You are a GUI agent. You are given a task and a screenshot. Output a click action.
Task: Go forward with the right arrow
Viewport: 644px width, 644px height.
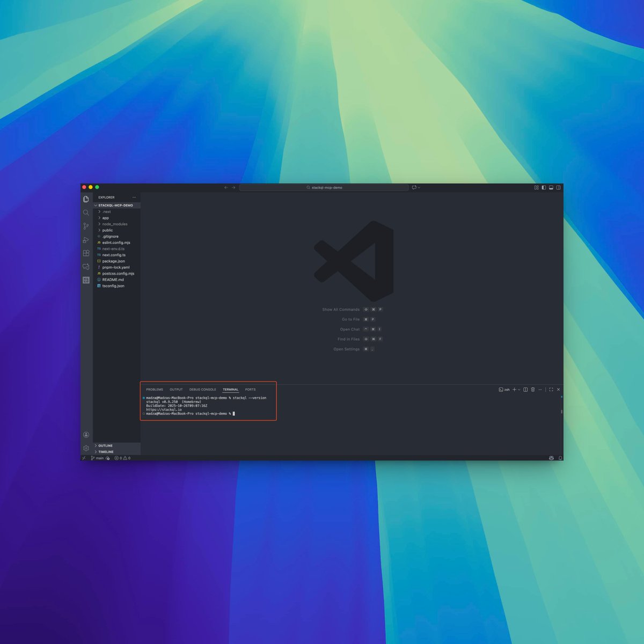[233, 188]
